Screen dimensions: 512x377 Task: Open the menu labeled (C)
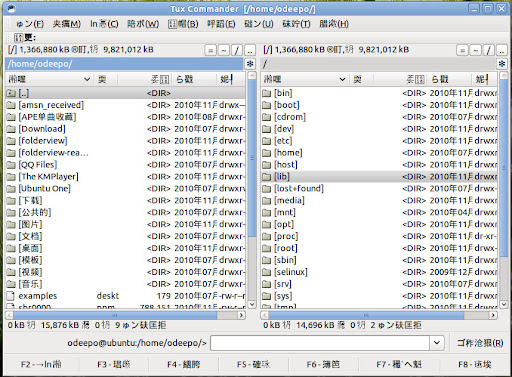pos(104,24)
